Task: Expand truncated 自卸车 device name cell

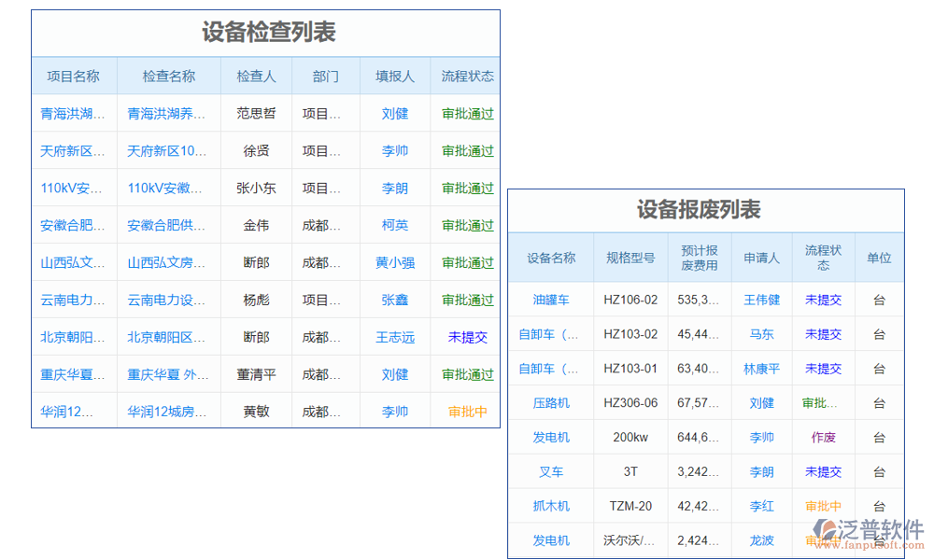Action: (x=551, y=334)
